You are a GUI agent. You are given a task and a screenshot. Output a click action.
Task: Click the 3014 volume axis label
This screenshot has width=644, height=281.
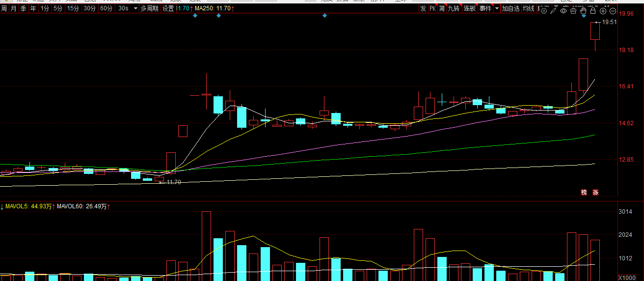(625, 212)
